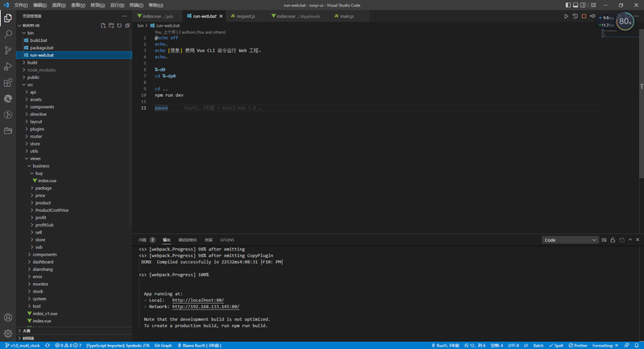
Task: Toggle Formatting status in status bar
Action: tap(605, 346)
